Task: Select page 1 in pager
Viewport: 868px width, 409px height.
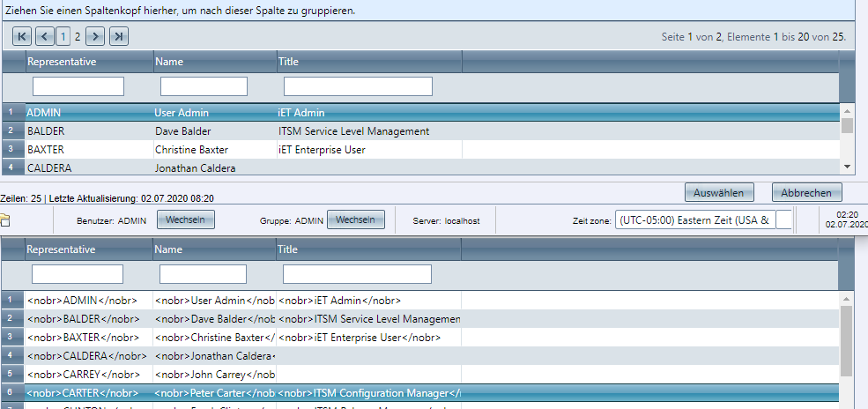Action: tap(63, 37)
